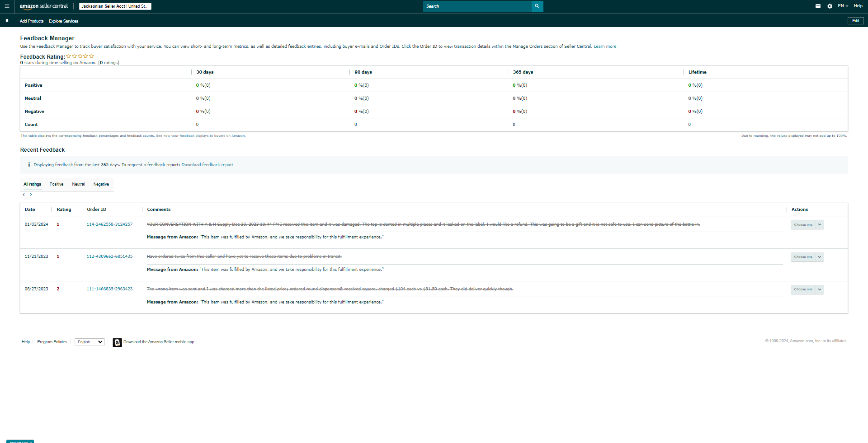Click the Order ID column header
The image size is (868, 443).
pos(97,210)
